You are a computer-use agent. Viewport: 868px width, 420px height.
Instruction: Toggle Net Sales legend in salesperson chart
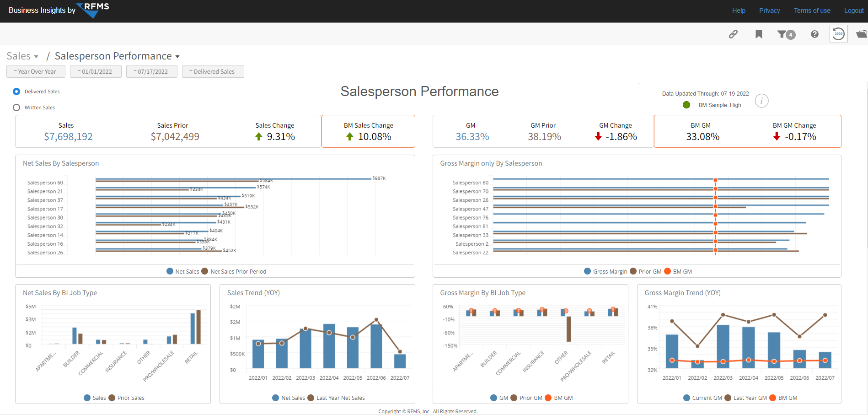click(183, 271)
